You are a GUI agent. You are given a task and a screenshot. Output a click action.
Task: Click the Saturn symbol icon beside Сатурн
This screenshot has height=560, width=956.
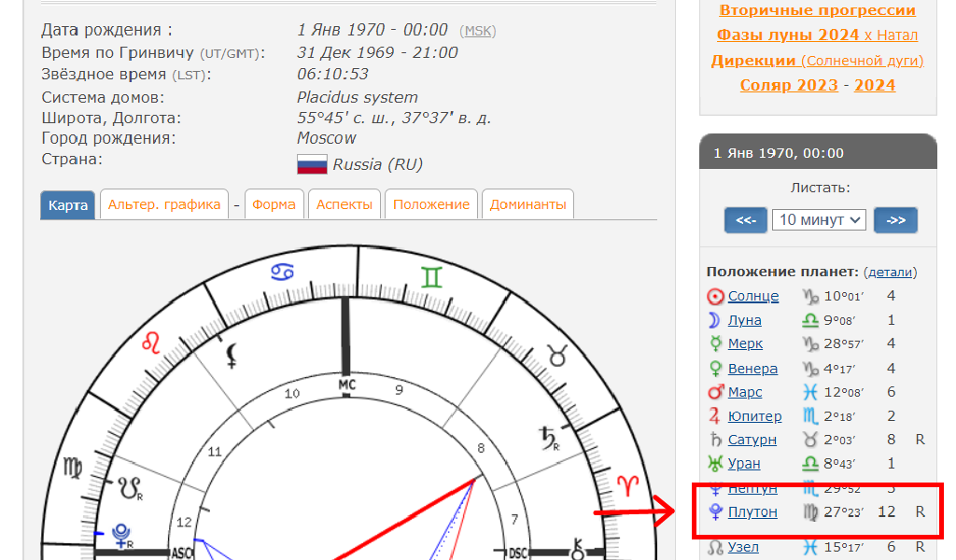(x=716, y=440)
